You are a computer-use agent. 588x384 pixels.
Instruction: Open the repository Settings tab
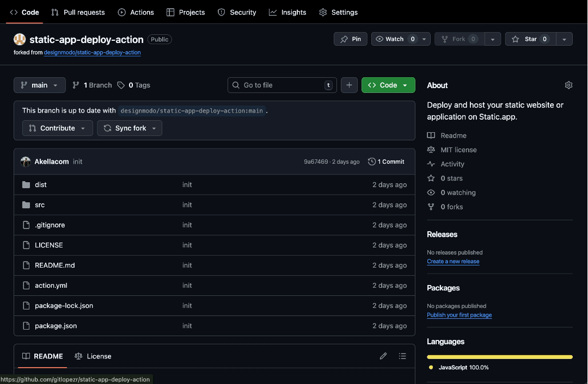[338, 13]
